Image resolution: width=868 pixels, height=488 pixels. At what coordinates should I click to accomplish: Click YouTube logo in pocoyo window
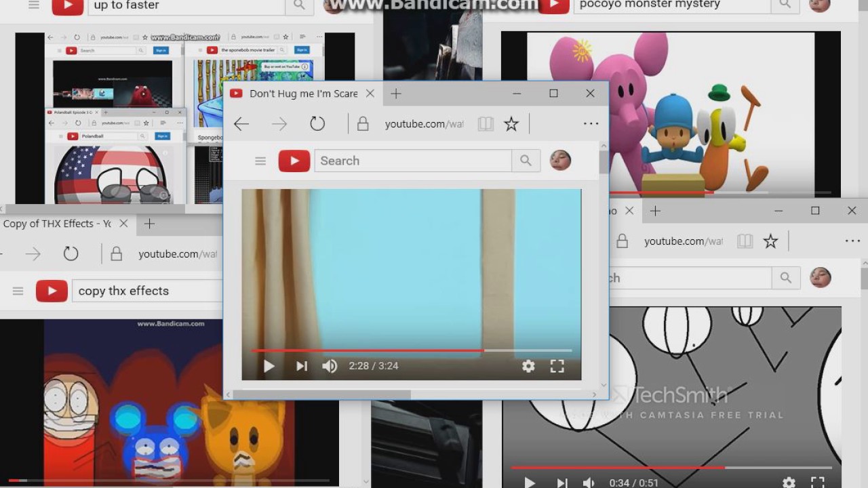(554, 5)
